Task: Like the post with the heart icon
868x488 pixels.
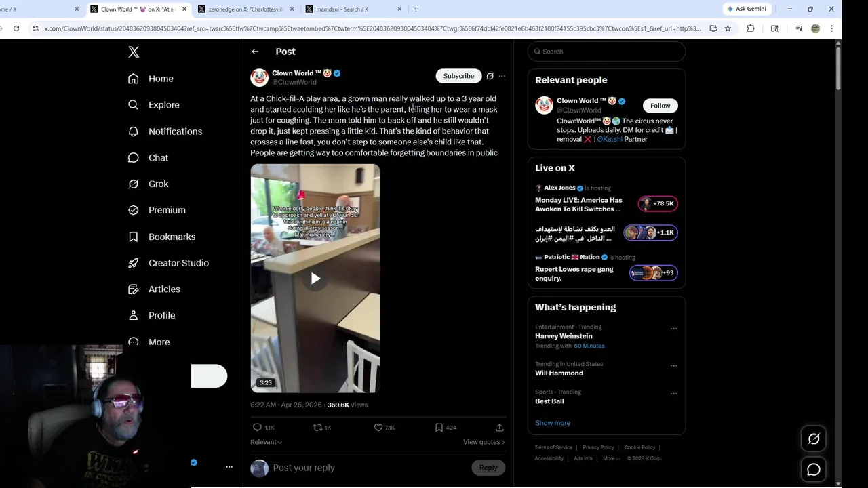Action: [x=378, y=428]
